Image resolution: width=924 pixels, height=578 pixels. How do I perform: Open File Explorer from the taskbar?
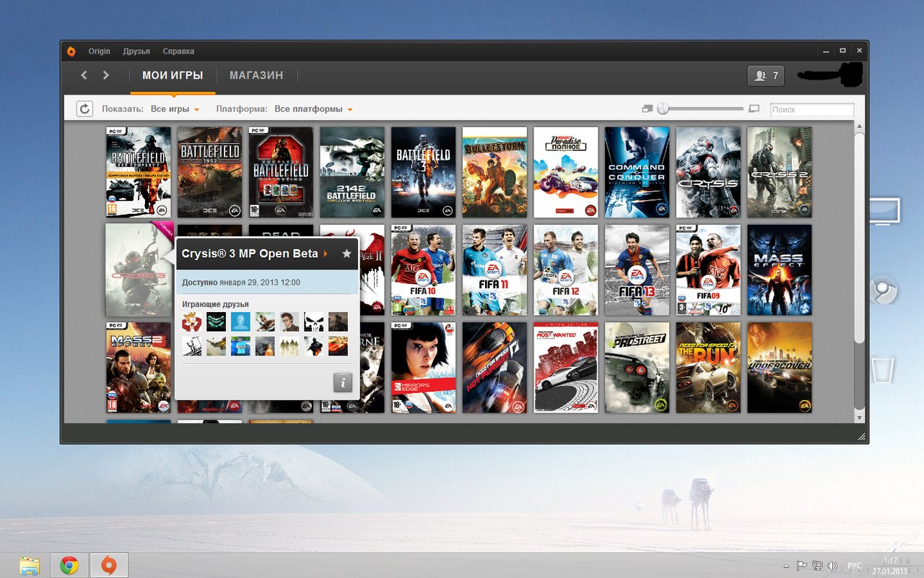[30, 565]
